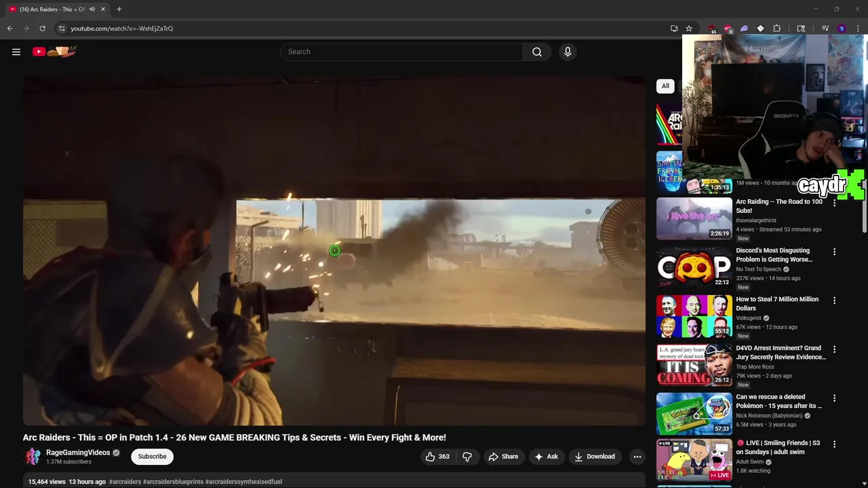This screenshot has height=488, width=868.
Task: Open How to Steal 7 Million thumbnail
Action: pos(694,316)
